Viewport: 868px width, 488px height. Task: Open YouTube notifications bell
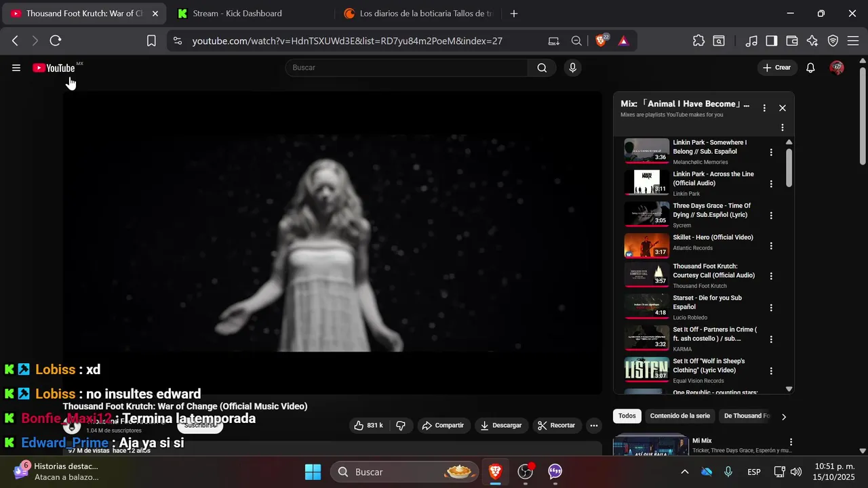tap(810, 68)
